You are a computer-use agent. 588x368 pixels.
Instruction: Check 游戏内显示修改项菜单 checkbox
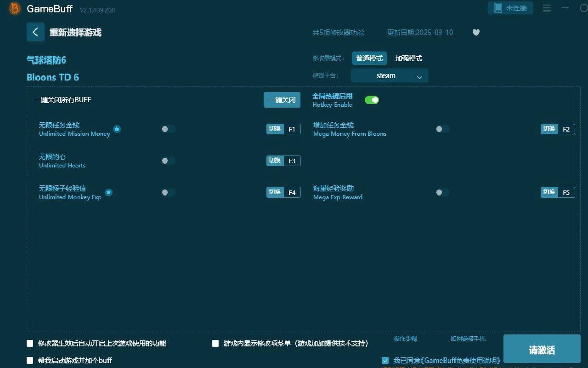click(x=215, y=343)
